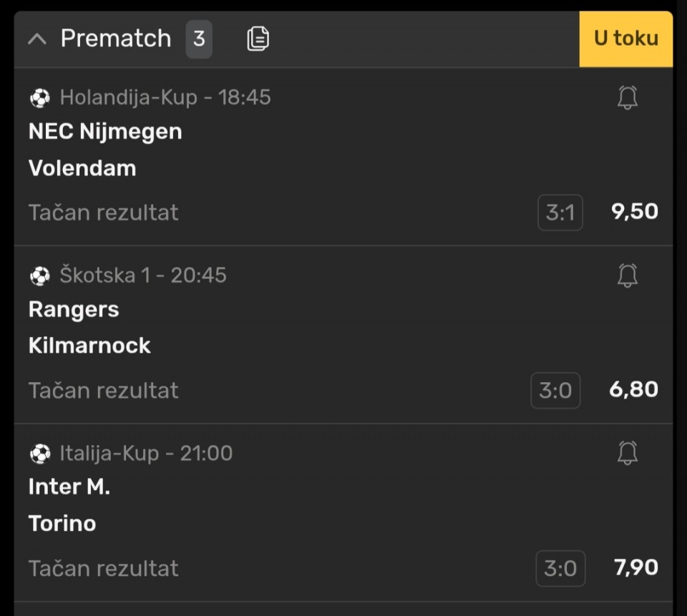Select the 3:0 pick for Rangers–Kilmarnock

pos(555,391)
